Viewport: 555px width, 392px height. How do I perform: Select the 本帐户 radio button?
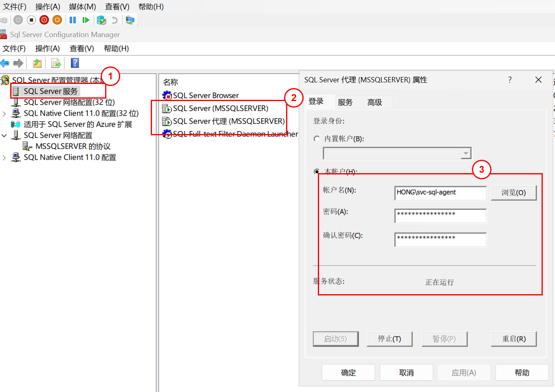tap(317, 172)
